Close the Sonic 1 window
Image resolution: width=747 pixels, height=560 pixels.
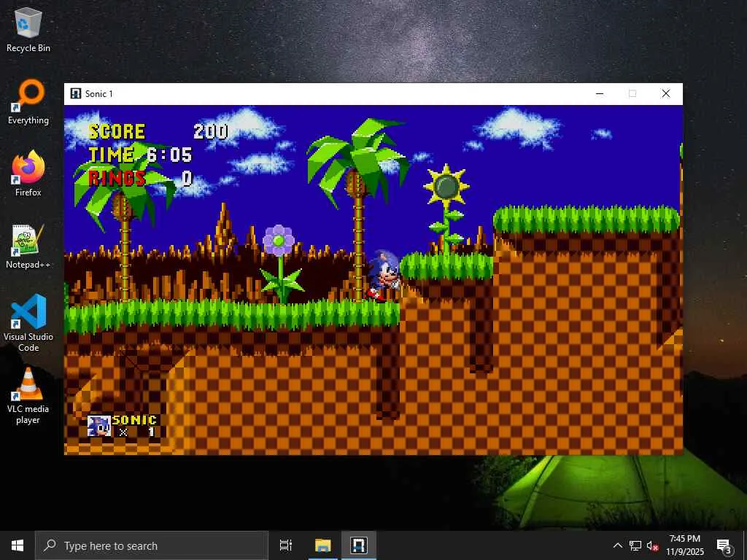[x=666, y=94]
